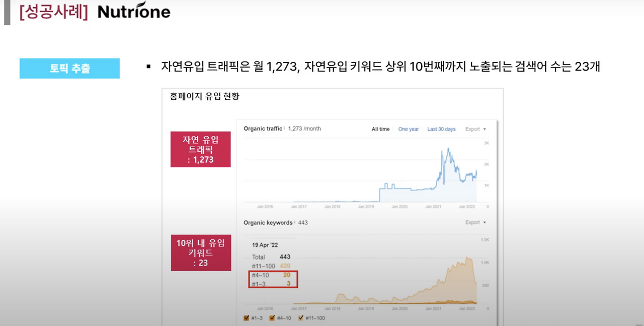Click the 19 Apr '22 tooltip date
The width and height of the screenshot is (644, 326).
pos(265,245)
